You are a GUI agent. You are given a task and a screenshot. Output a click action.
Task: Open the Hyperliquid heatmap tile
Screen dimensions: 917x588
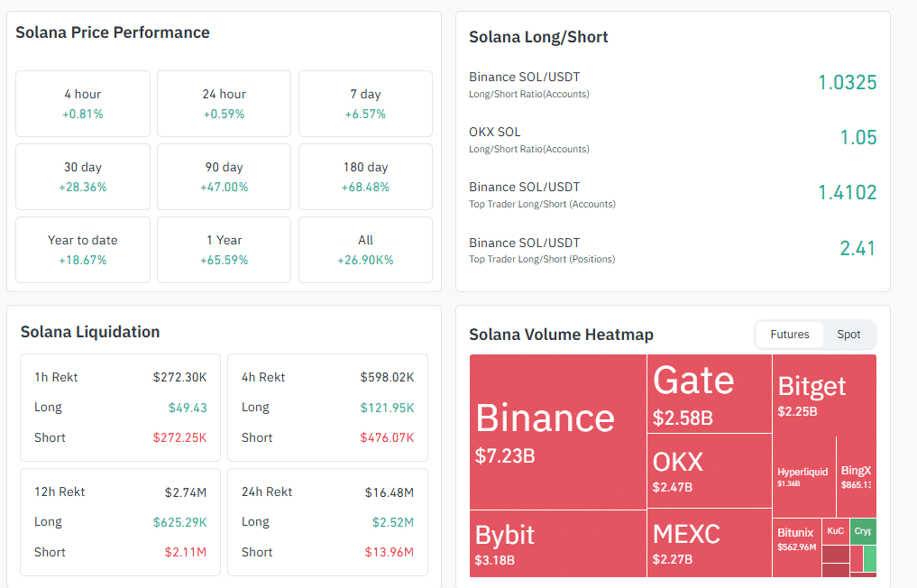click(804, 477)
